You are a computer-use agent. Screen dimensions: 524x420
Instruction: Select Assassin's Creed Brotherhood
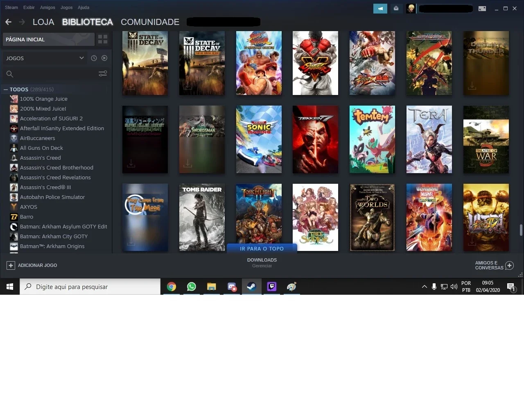tap(56, 167)
